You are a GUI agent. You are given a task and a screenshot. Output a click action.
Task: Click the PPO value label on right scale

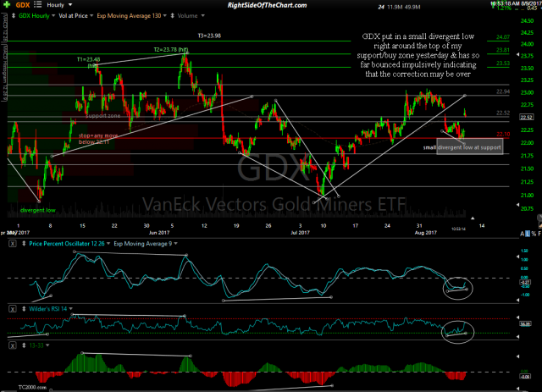pos(525,282)
